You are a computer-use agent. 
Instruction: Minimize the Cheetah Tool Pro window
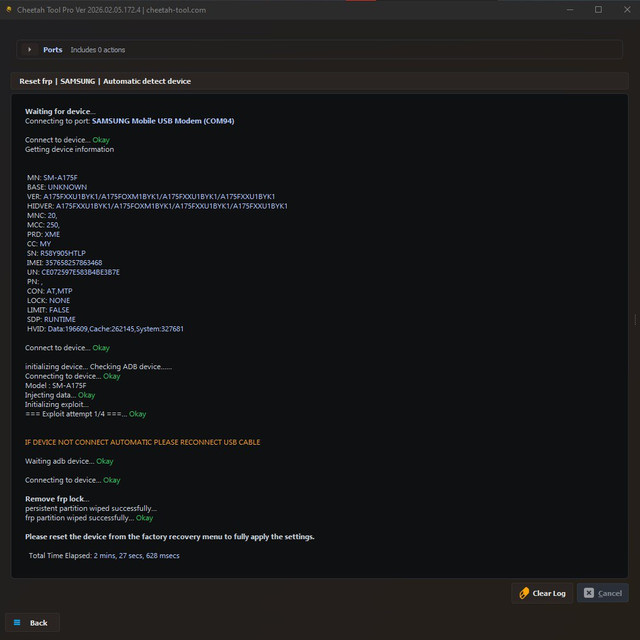pos(571,10)
